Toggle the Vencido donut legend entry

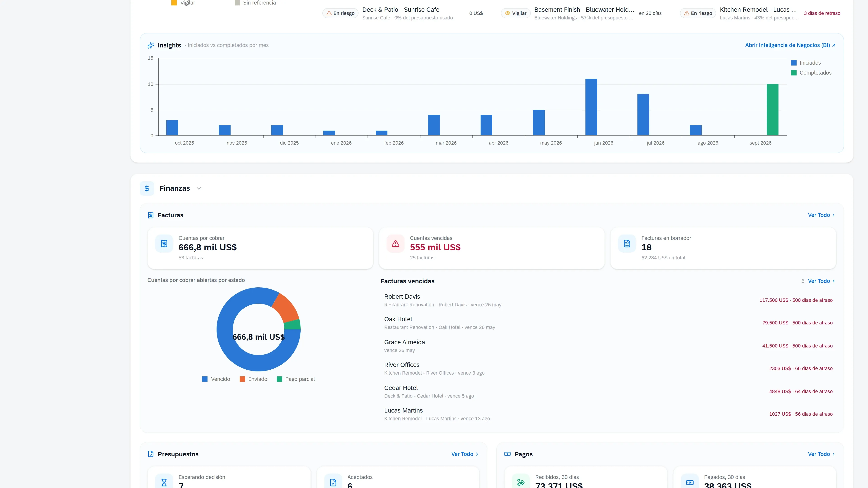click(216, 379)
